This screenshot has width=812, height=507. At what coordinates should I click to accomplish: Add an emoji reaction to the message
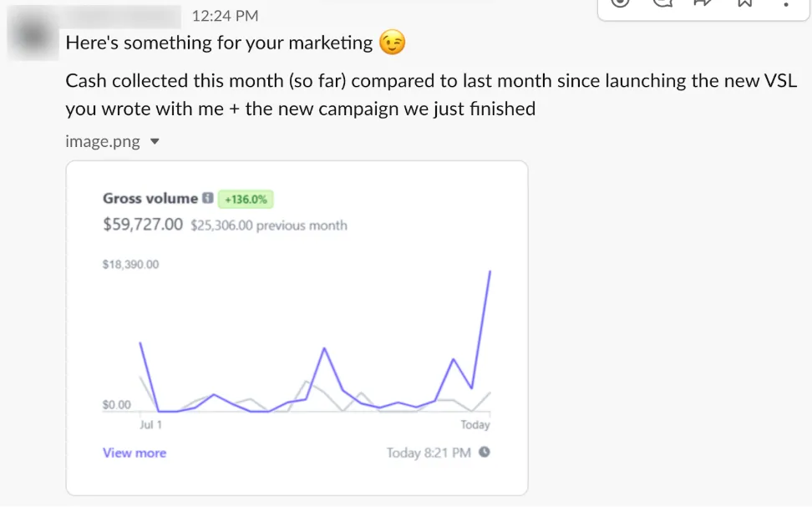(x=620, y=3)
